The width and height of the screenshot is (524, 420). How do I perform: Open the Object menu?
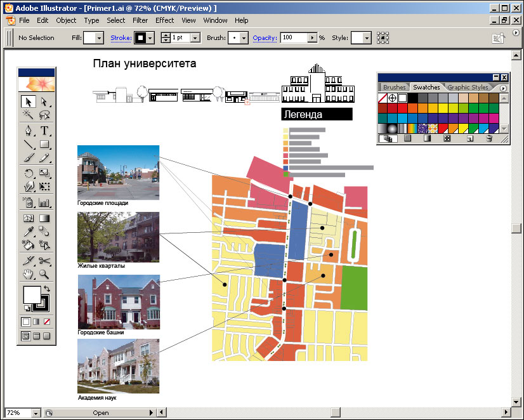pyautogui.click(x=66, y=20)
